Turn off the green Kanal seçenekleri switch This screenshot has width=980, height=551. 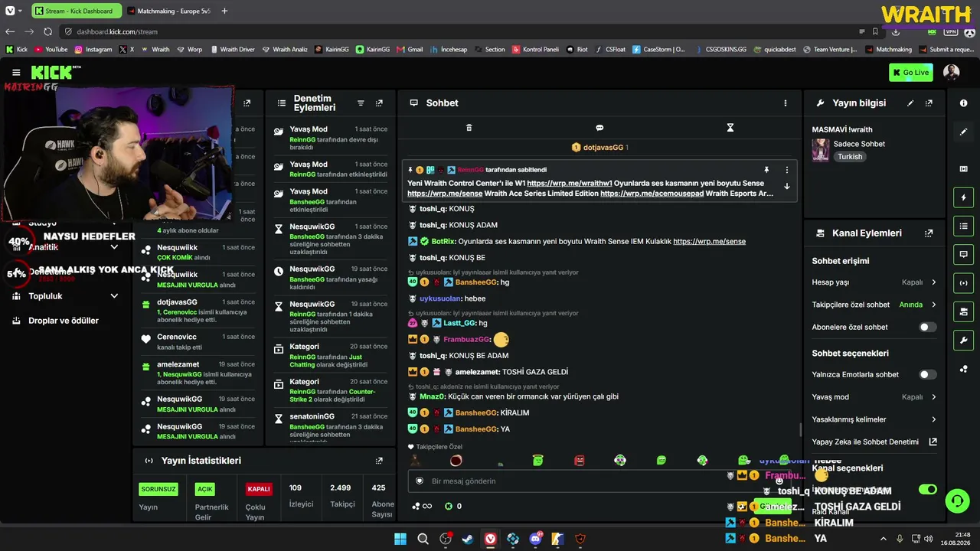click(927, 490)
